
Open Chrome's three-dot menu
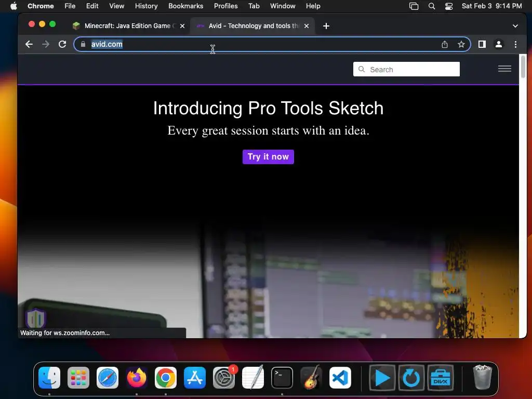click(x=515, y=44)
